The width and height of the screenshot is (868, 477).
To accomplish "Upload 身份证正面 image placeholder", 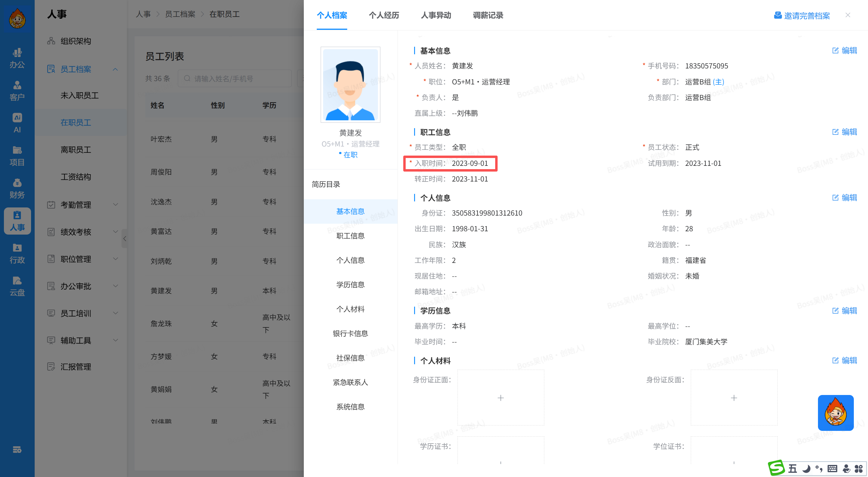I will pos(500,398).
